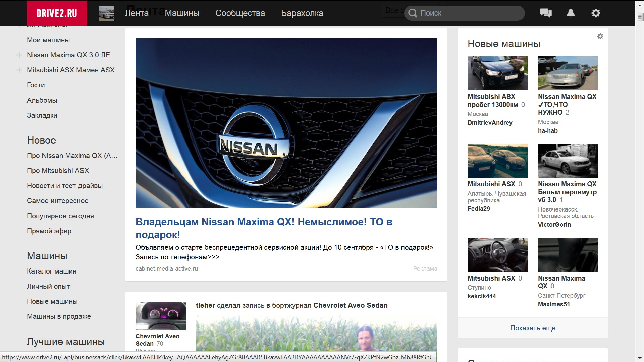The image size is (644, 362).
Task: Open the Барахолка menu item
Action: coord(302,13)
